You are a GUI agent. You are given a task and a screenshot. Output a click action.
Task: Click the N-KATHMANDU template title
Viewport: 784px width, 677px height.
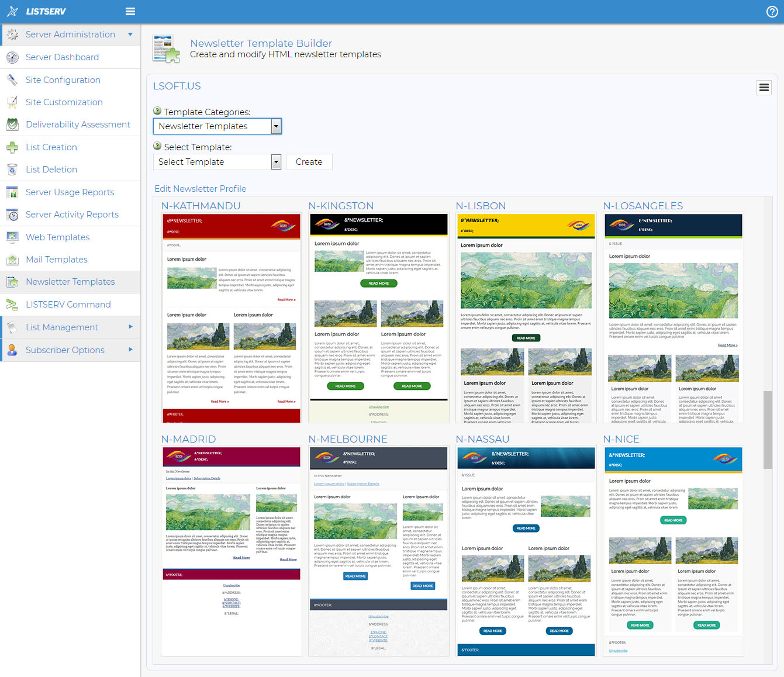point(201,206)
